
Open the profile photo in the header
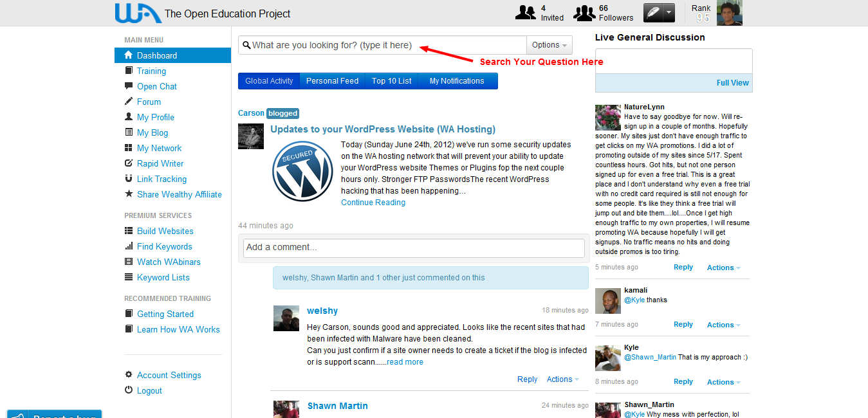[x=730, y=13]
